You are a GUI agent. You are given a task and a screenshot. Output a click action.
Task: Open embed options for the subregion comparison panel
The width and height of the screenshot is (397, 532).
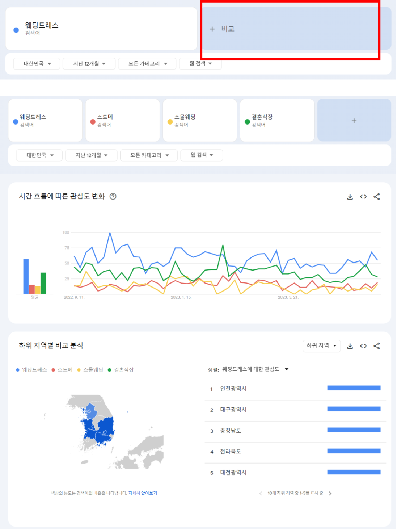tap(363, 346)
